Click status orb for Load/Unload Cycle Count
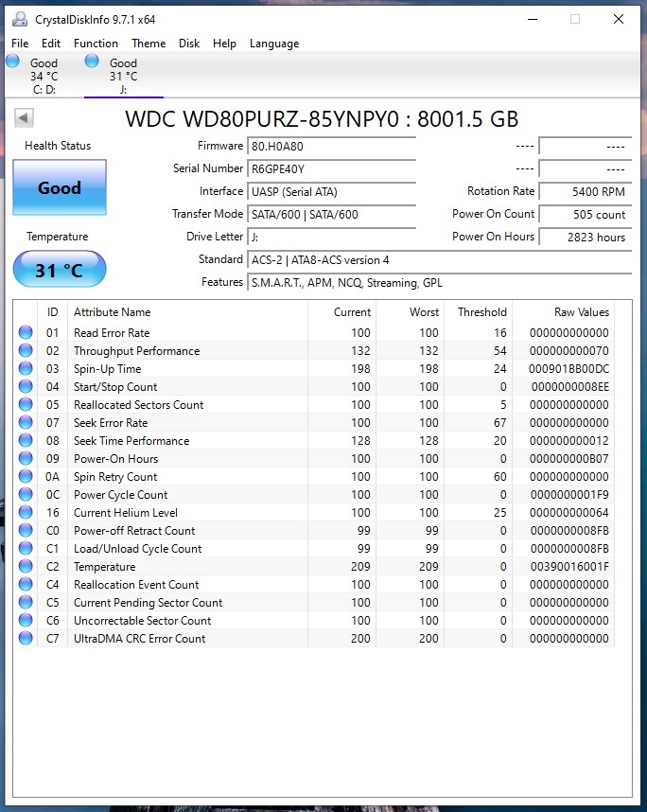 (26, 548)
